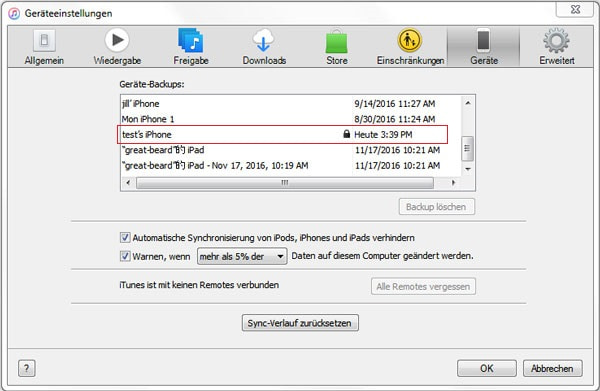Click Alle Remotes vergessen button
Screen dimensions: 600x391
tap(423, 286)
